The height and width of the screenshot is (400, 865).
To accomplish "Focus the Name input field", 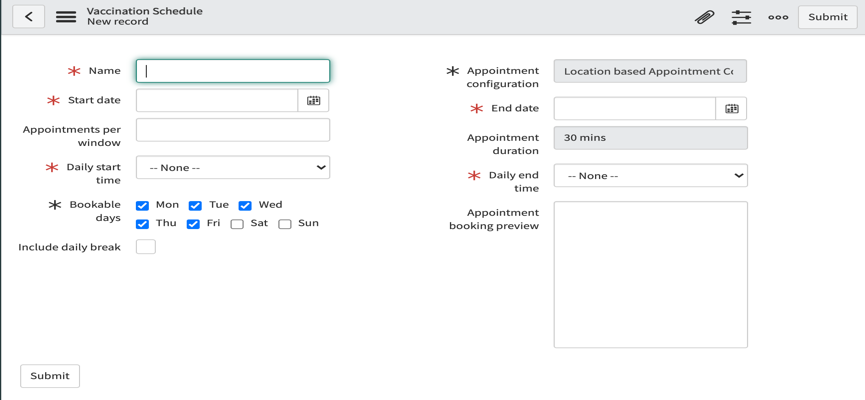I will coord(233,71).
